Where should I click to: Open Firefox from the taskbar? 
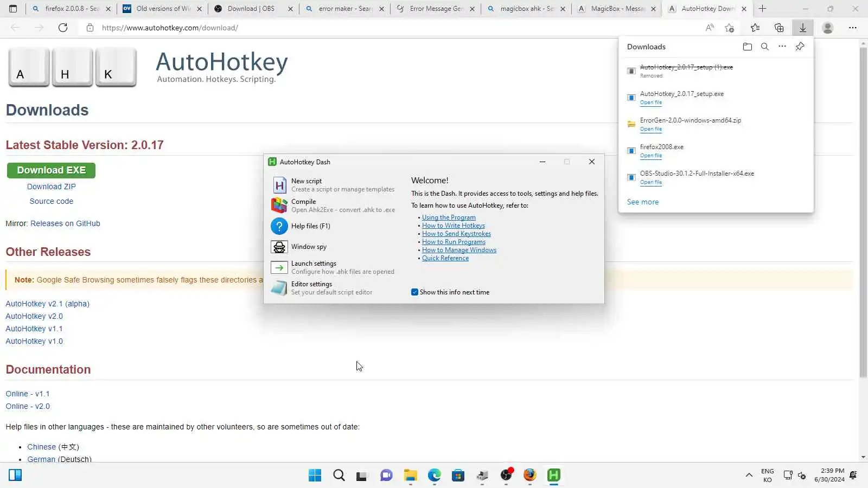(530, 476)
